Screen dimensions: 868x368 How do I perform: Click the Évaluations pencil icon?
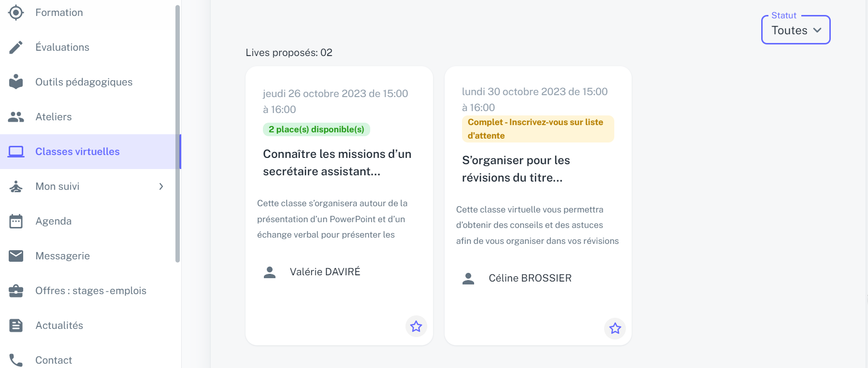point(16,47)
